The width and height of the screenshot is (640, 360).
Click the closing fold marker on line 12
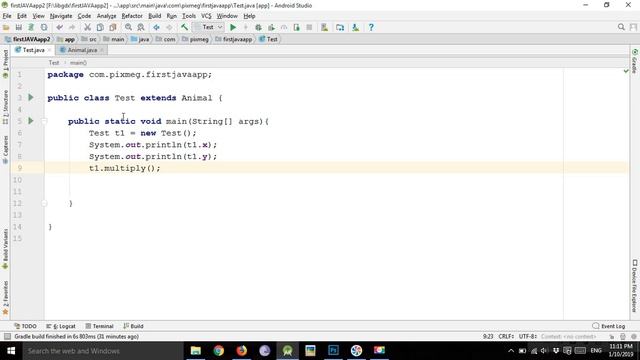pyautogui.click(x=44, y=203)
